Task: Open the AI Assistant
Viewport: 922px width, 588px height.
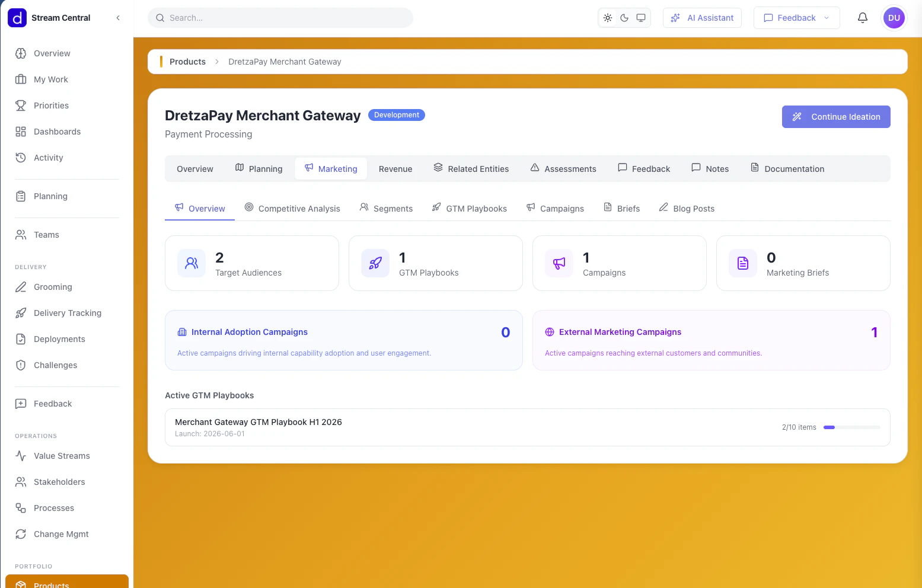Action: pos(702,18)
